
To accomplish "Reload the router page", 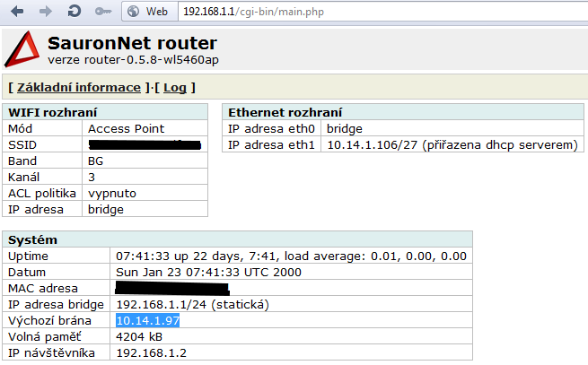I will click(75, 12).
